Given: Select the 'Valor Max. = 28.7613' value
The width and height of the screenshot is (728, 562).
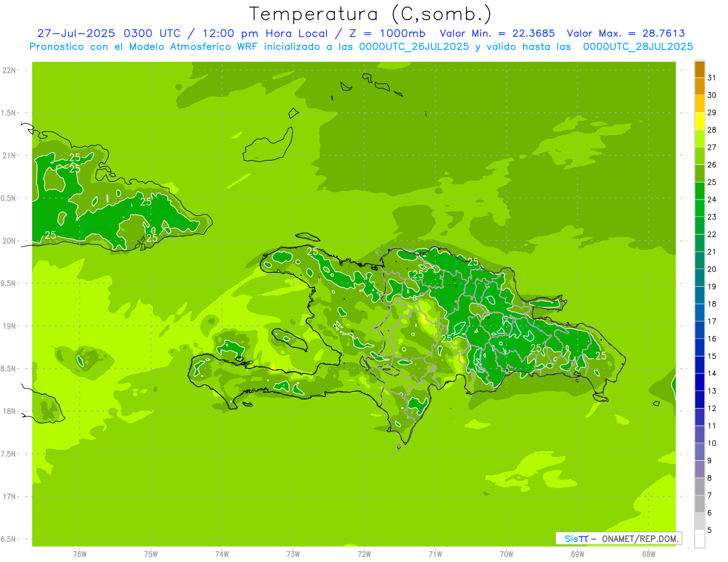Looking at the screenshot, I should tap(626, 33).
